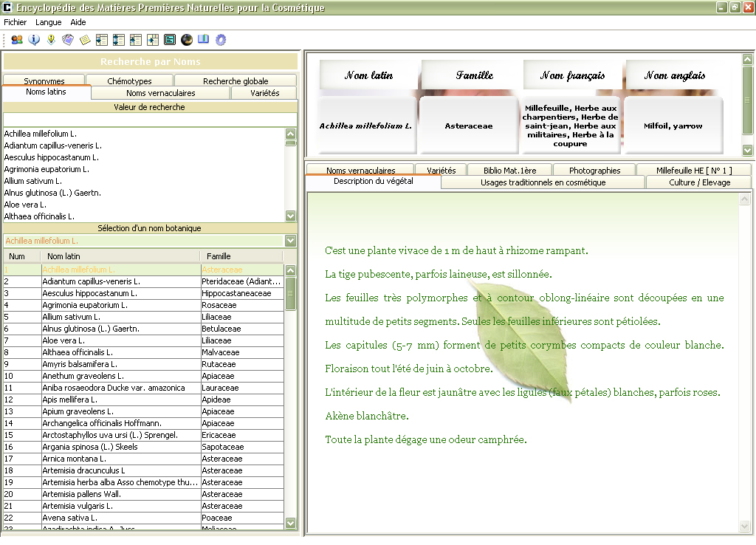The image size is (756, 545).
Task: Open the Aide menu
Action: tap(78, 22)
